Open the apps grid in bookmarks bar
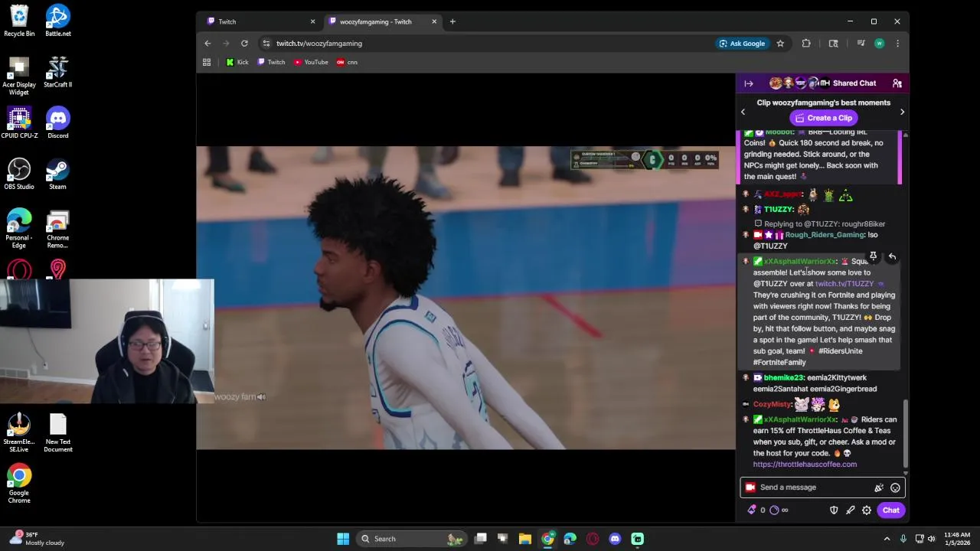The height and width of the screenshot is (551, 980). coord(207,62)
